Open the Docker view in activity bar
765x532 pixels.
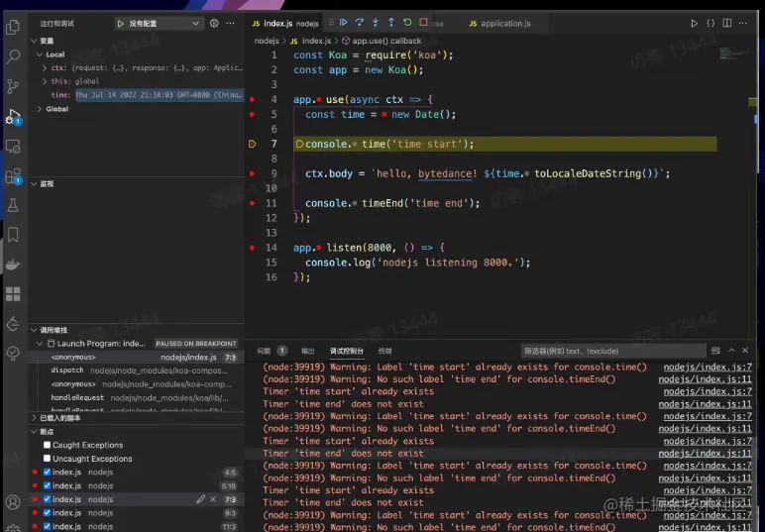pyautogui.click(x=13, y=265)
